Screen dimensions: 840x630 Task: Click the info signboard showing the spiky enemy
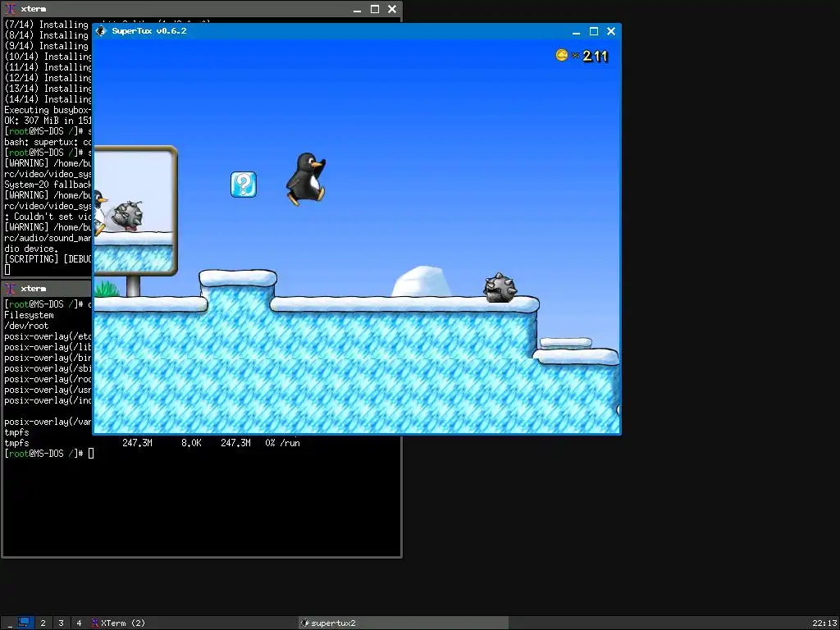click(x=135, y=211)
